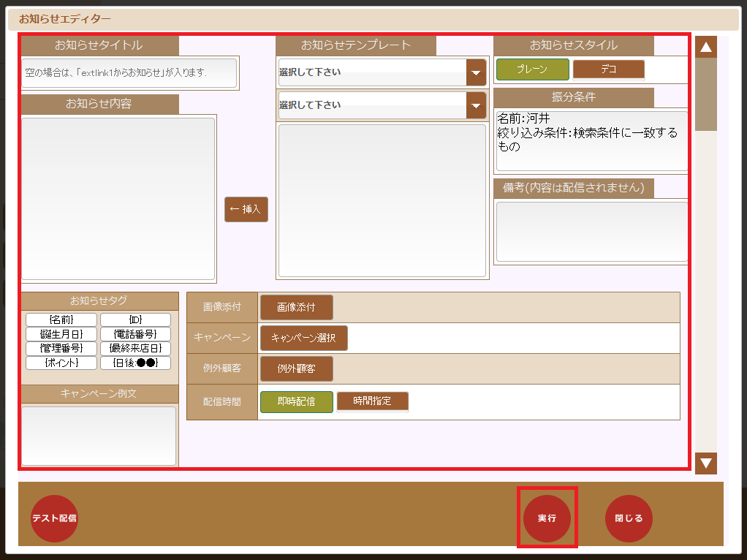Insert the {ポイント} points tag

[x=61, y=363]
